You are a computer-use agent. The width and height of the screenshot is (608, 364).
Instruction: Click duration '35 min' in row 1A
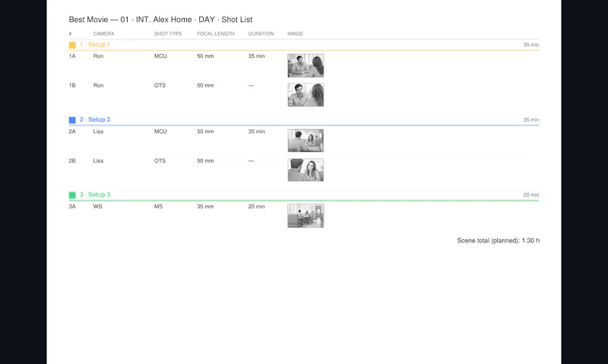(x=257, y=56)
